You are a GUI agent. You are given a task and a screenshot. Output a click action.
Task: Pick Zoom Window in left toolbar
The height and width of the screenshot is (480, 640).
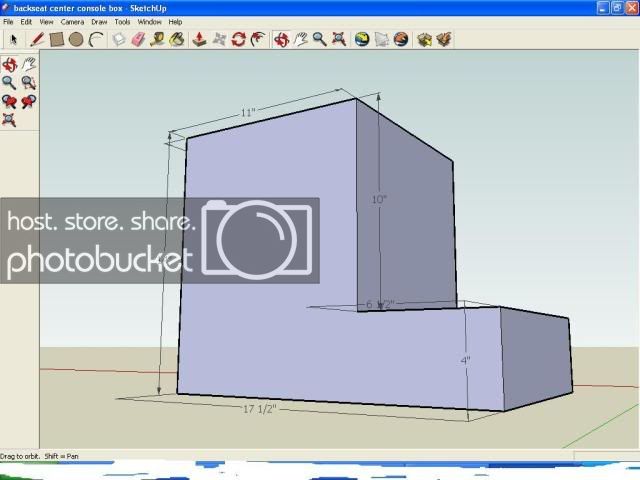click(29, 83)
